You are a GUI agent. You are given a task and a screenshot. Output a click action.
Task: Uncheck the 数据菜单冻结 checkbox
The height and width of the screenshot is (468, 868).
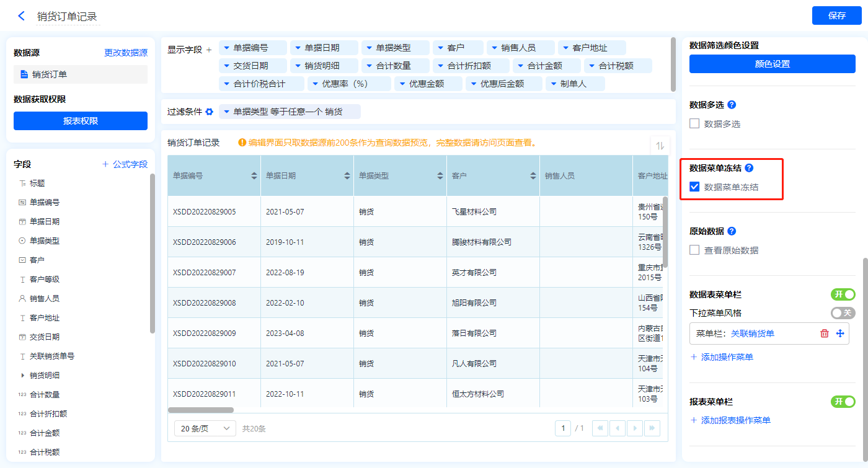694,187
